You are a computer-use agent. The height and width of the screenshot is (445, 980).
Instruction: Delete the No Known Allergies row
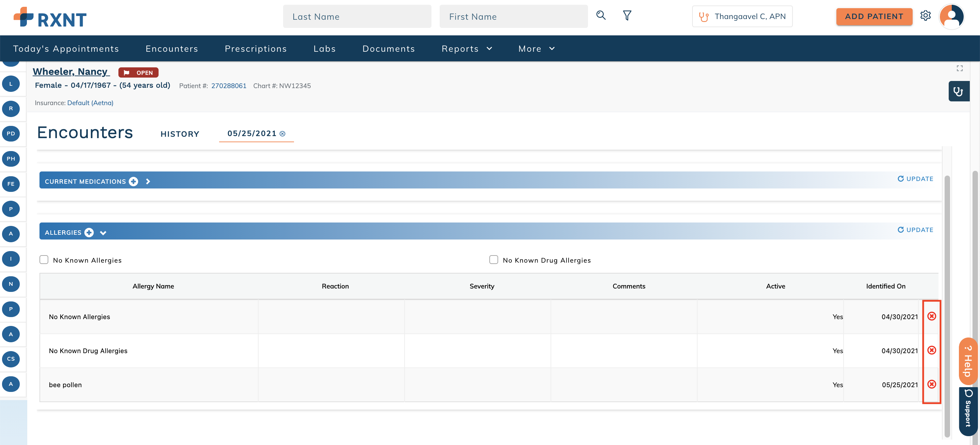point(931,316)
